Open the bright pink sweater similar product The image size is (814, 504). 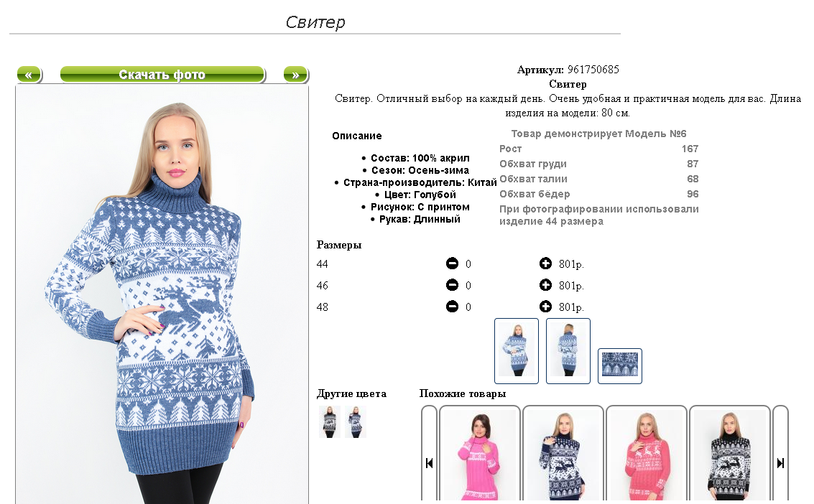click(480, 455)
